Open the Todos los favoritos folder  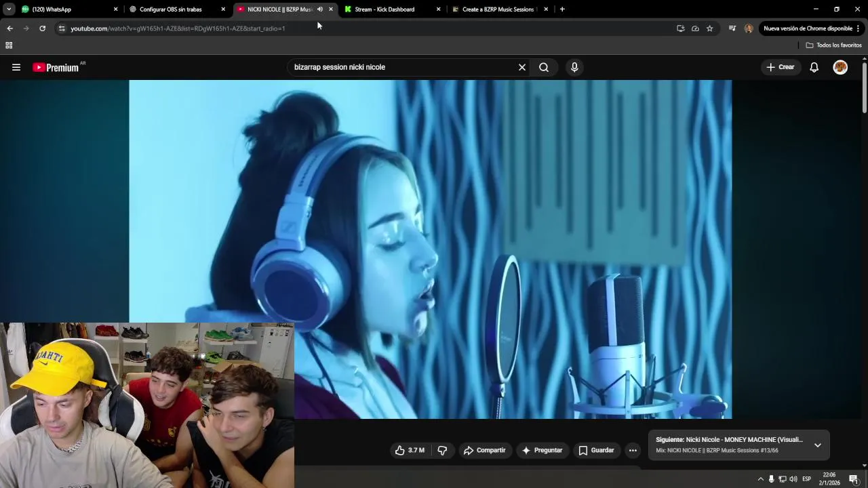point(833,45)
